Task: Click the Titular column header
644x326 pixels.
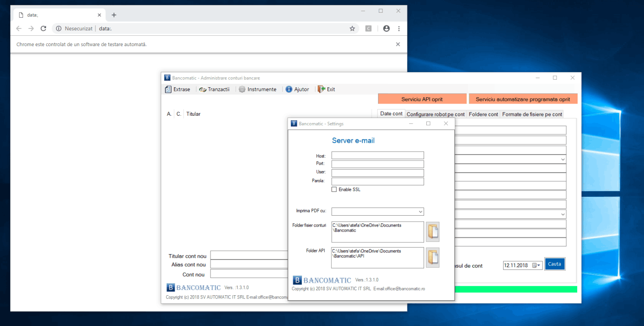Action: [x=193, y=114]
